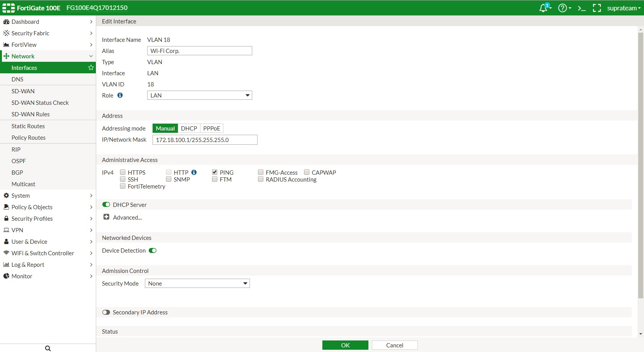Image resolution: width=644 pixels, height=352 pixels.
Task: Toggle fullscreen mode icon
Action: tap(597, 8)
